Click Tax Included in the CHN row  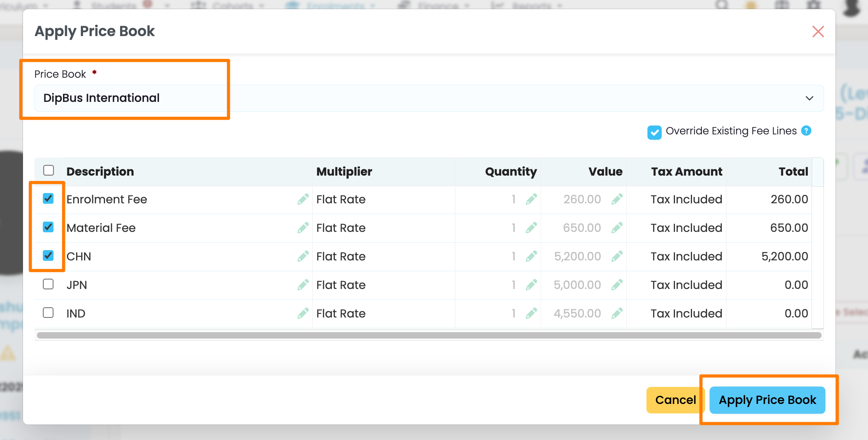point(686,256)
